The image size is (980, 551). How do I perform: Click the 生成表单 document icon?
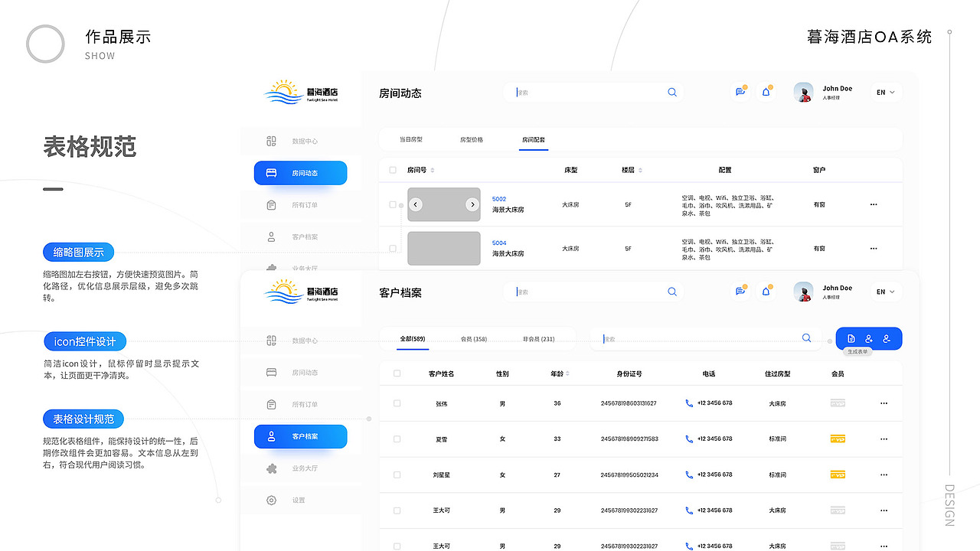click(x=851, y=338)
